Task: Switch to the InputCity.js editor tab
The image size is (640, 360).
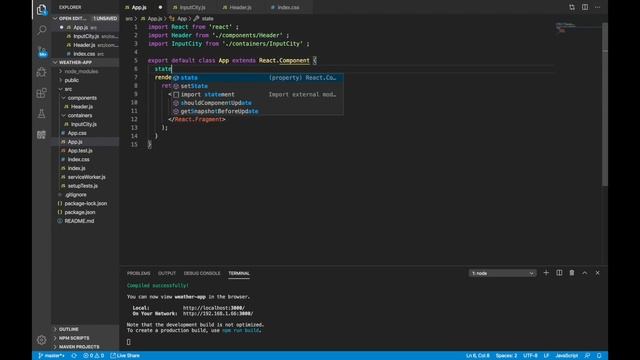Action: tap(192, 7)
